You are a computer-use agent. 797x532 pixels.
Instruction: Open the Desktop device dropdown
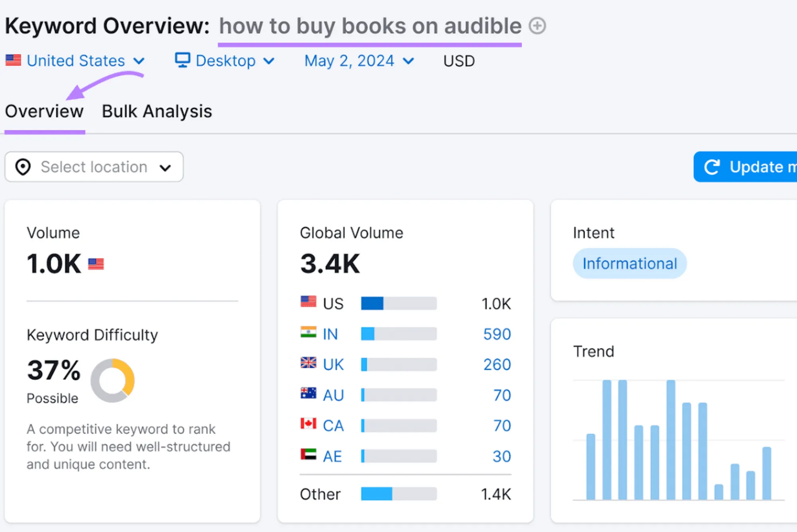pyautogui.click(x=225, y=61)
